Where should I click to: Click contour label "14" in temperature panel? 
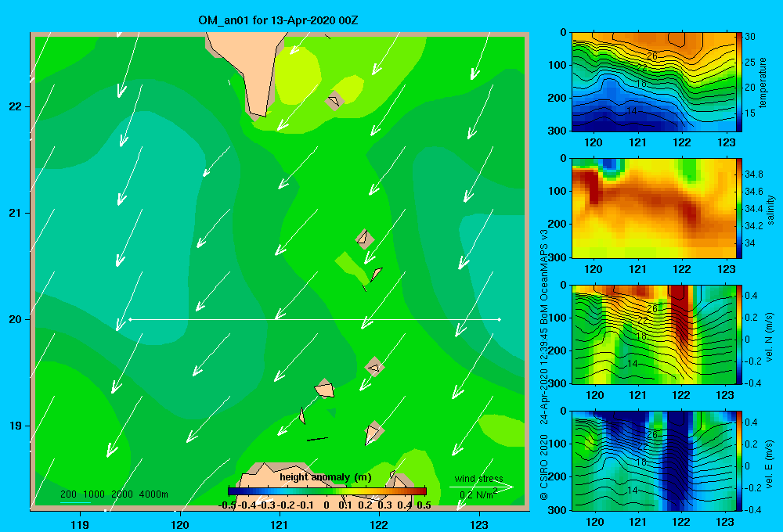[632, 111]
